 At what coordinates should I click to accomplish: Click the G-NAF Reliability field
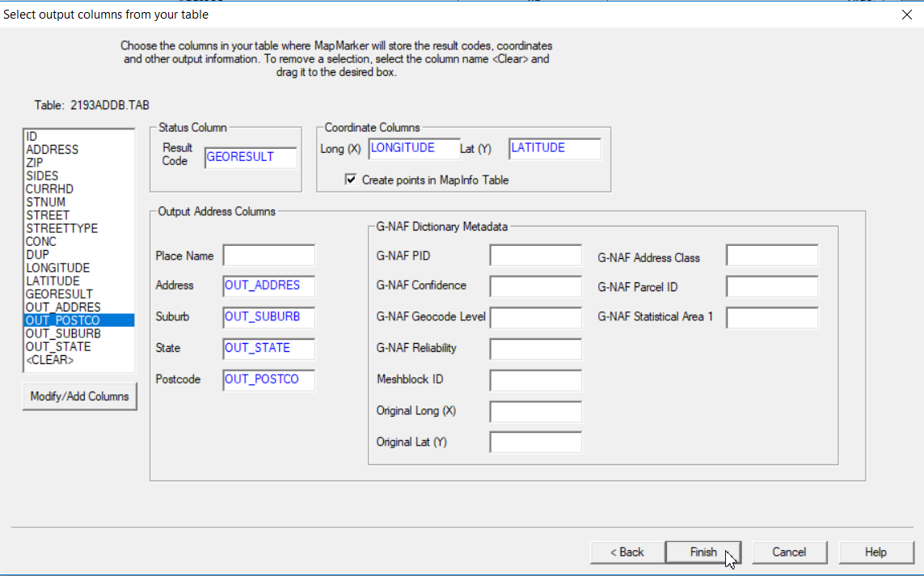[536, 349]
